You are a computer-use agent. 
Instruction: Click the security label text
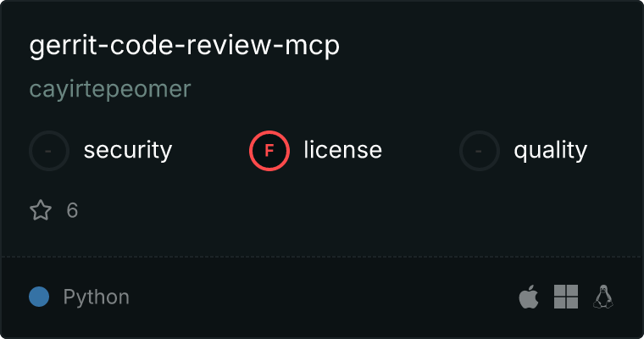coord(128,150)
